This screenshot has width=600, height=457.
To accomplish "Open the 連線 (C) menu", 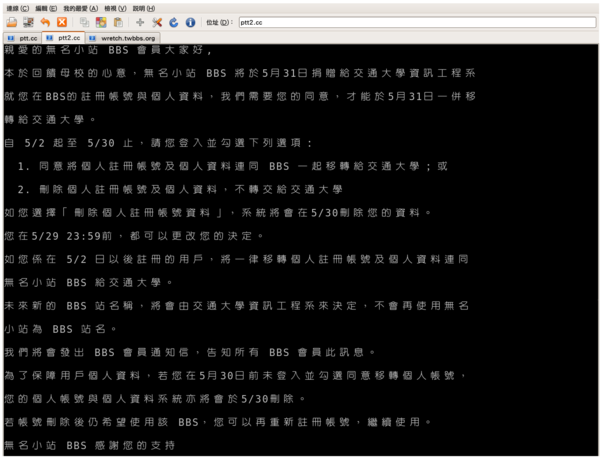I will coord(18,8).
